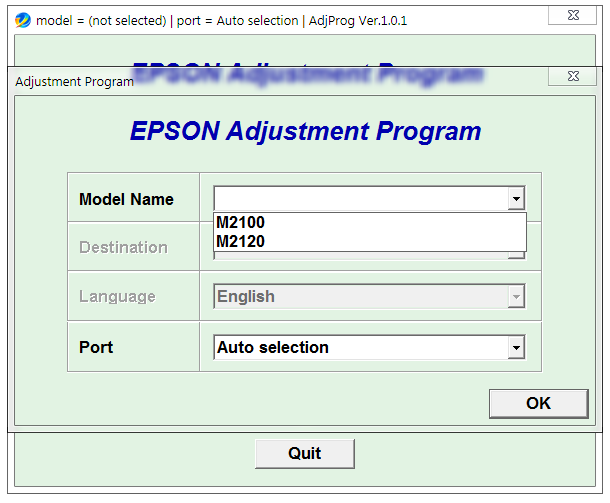This screenshot has width=610, height=503.
Task: Open the Language dropdown arrow
Action: click(516, 297)
